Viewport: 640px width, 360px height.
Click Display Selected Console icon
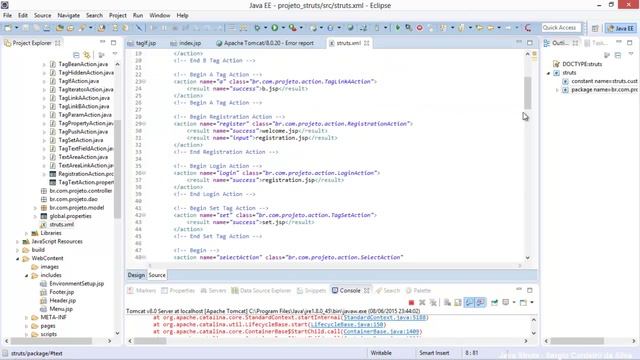(x=506, y=302)
